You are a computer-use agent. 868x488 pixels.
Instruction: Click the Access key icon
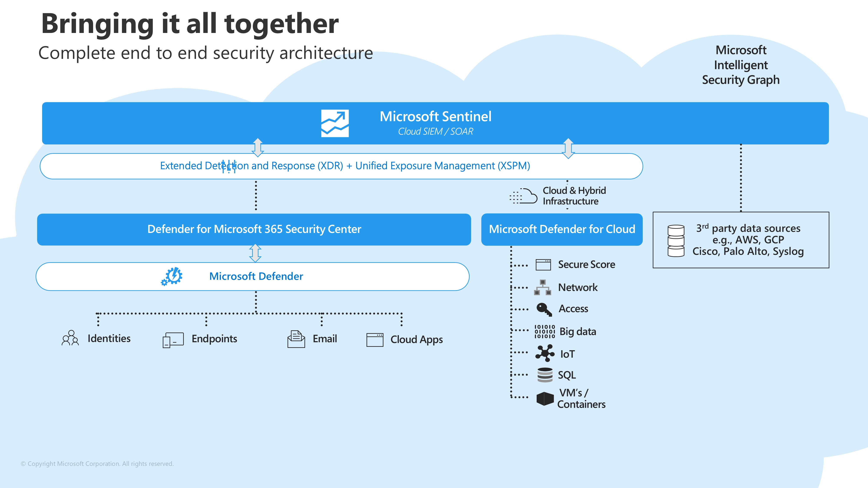tap(544, 309)
